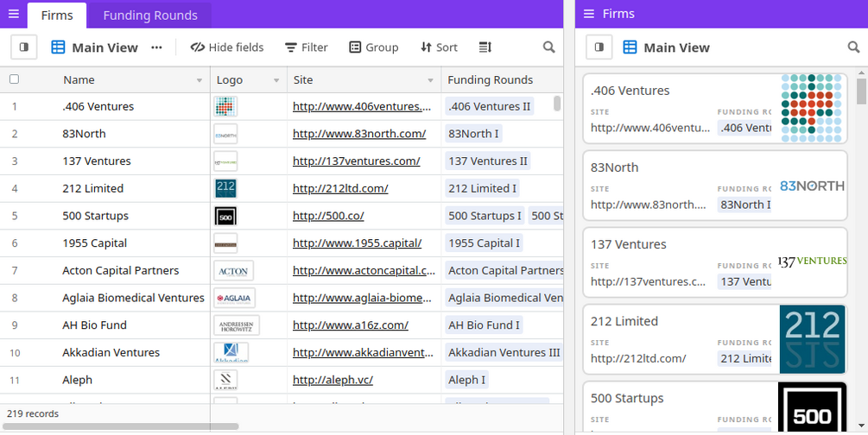868x435 pixels.
Task: Click horizontal scrollbar at table bottom
Action: [120, 426]
